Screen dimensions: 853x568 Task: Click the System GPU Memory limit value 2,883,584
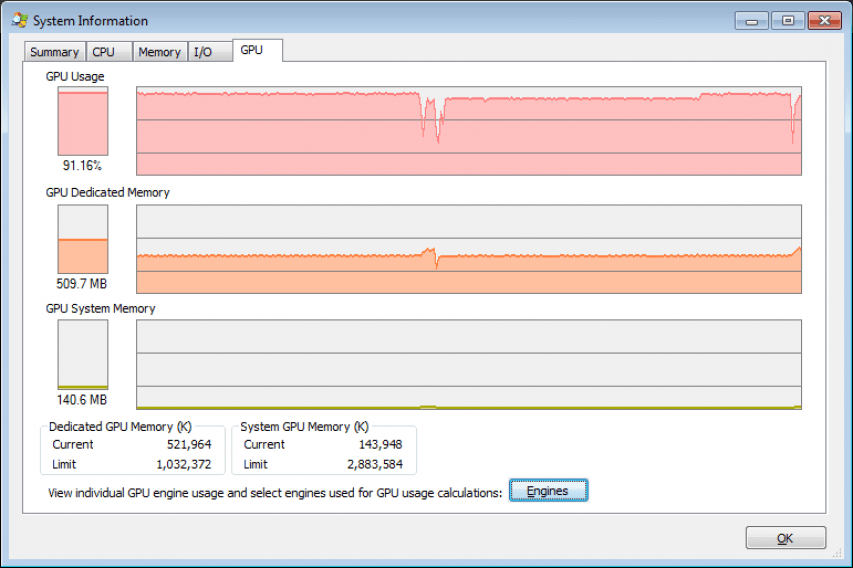point(375,464)
